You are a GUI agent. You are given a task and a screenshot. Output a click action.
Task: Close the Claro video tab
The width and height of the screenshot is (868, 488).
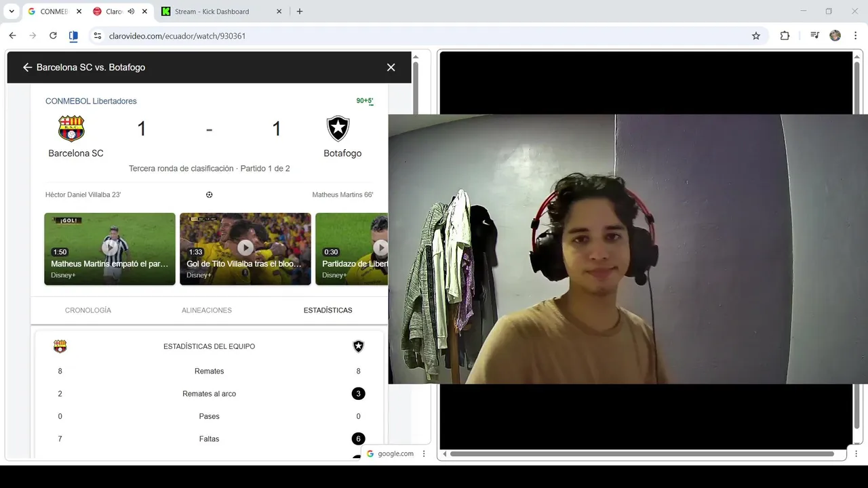[x=144, y=12]
